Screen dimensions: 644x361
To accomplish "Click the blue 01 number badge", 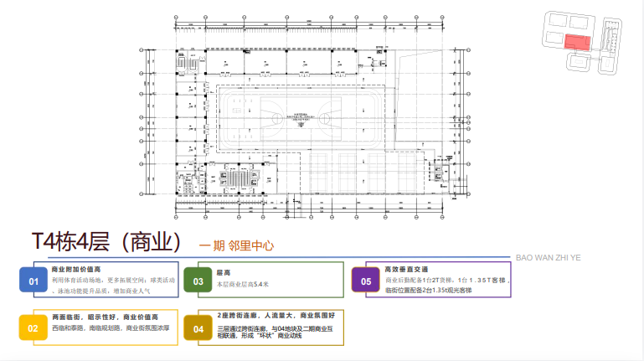I will pyautogui.click(x=33, y=279).
